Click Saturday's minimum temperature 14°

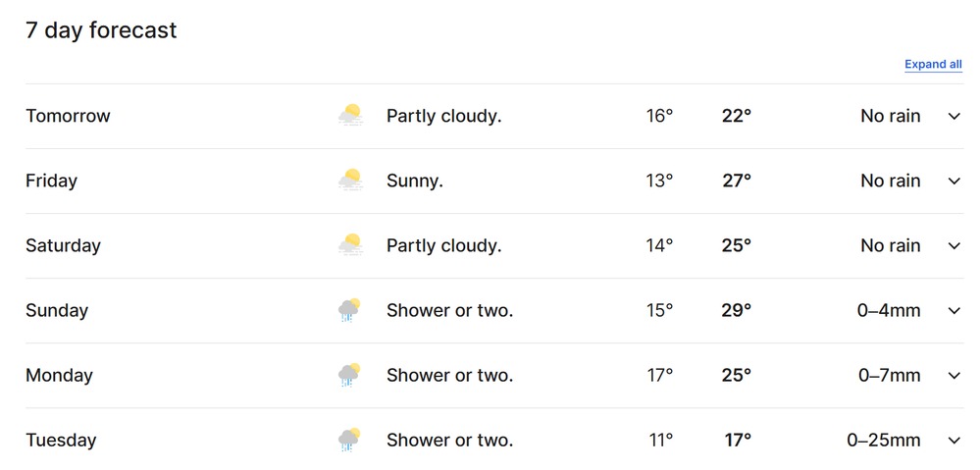tap(659, 245)
